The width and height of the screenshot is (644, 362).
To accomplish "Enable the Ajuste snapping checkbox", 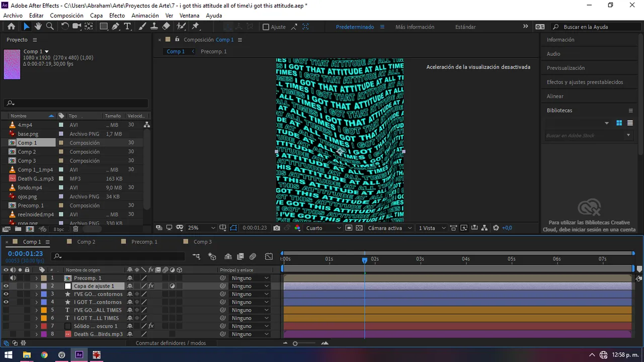I will (266, 27).
